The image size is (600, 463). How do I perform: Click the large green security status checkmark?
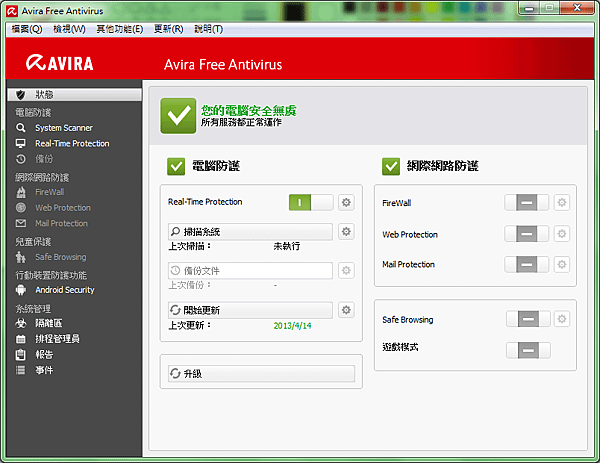[x=178, y=116]
